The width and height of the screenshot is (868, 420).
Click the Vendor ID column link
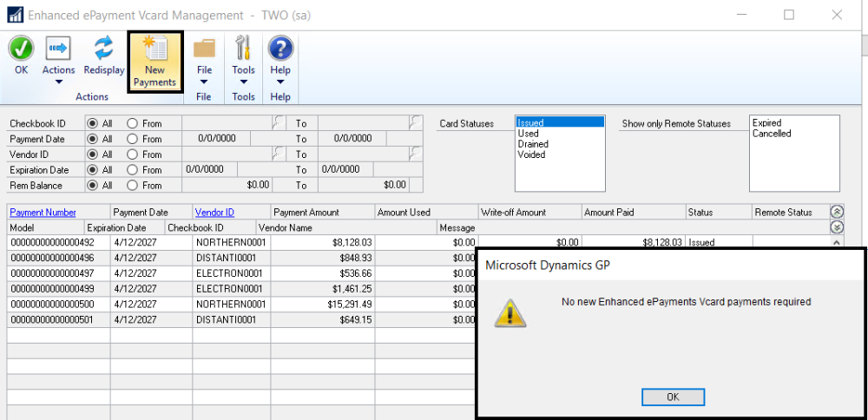point(214,213)
